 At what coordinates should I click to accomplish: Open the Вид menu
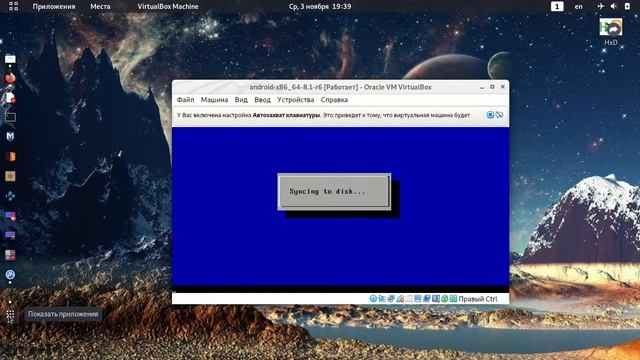point(241,100)
